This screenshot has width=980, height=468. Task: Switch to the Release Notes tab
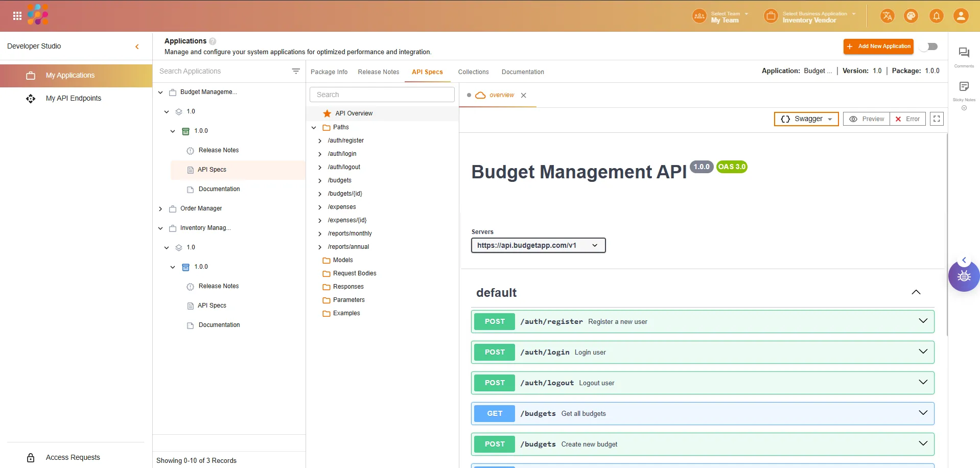coord(378,72)
